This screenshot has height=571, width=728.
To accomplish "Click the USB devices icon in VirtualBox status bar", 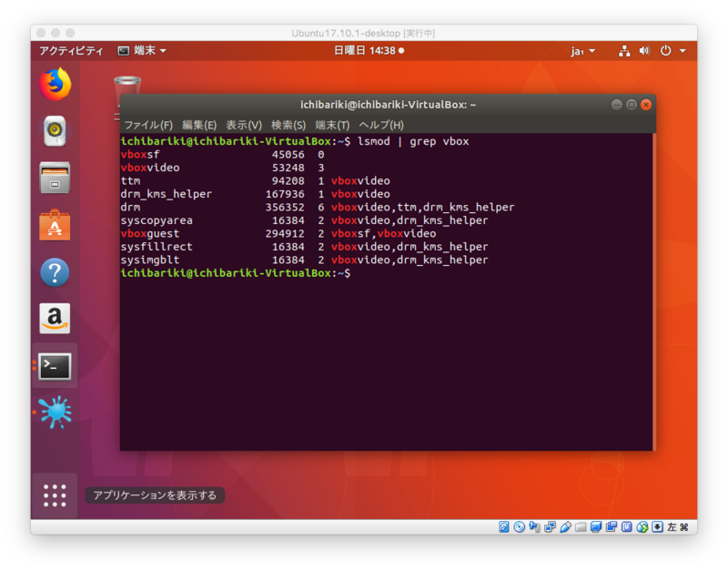I will (564, 526).
